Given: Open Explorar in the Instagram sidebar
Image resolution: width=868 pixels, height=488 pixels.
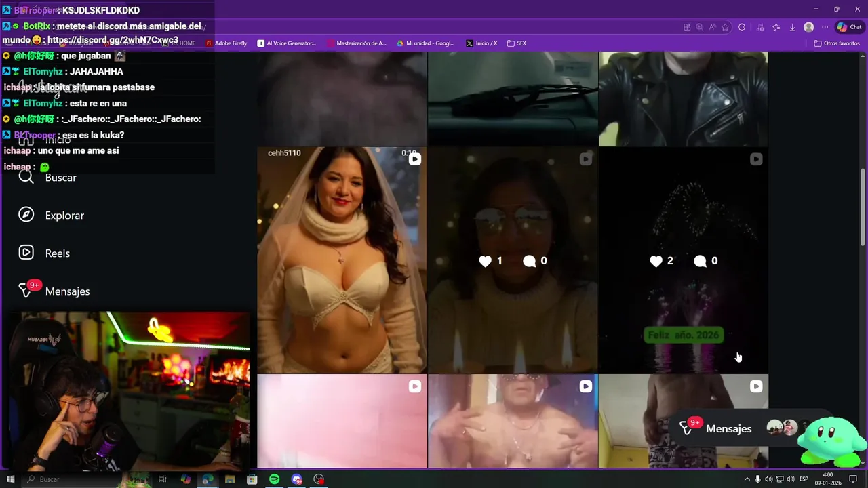Looking at the screenshot, I should pyautogui.click(x=52, y=216).
